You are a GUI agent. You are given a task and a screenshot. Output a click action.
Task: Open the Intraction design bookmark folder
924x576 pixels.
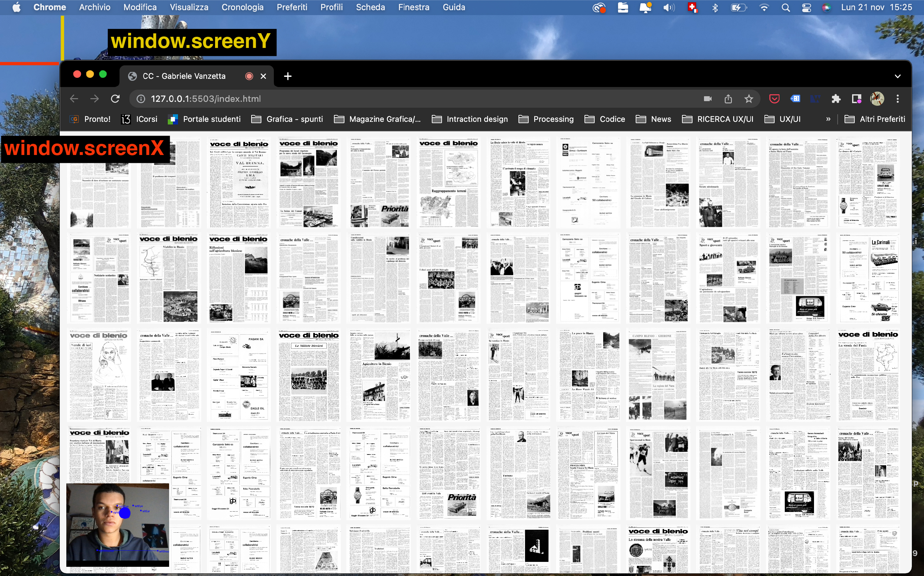click(470, 119)
